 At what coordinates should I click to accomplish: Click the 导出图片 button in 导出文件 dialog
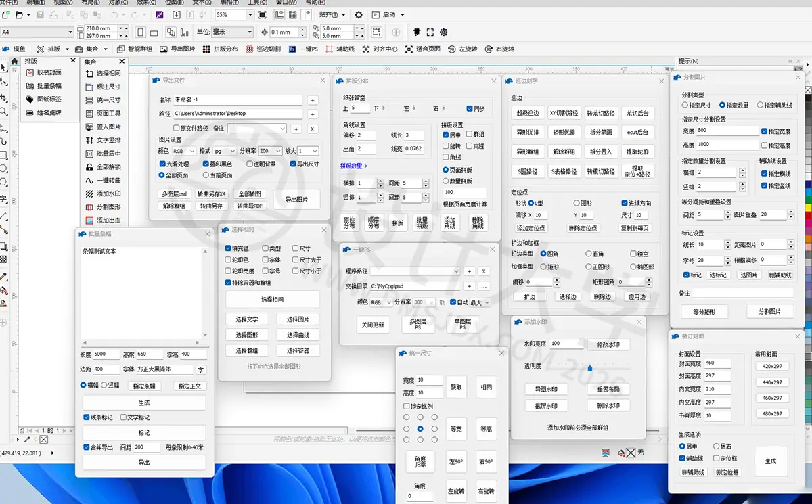[x=296, y=200]
